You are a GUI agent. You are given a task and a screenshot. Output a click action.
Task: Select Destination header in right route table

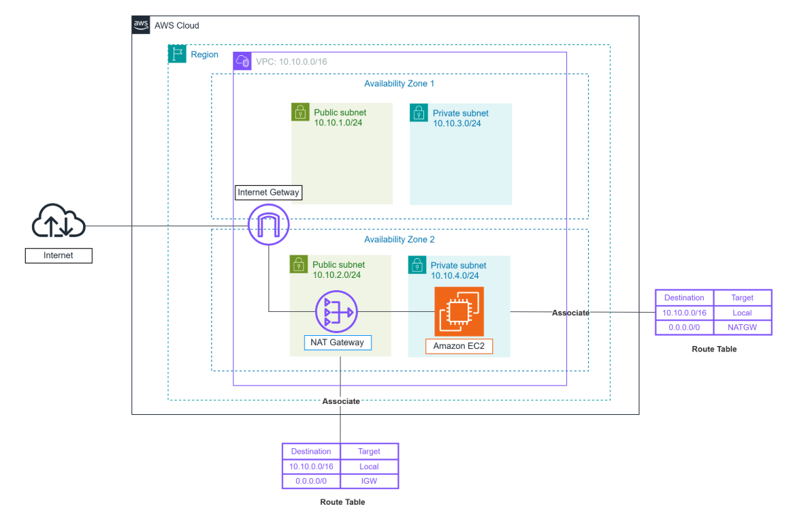684,298
